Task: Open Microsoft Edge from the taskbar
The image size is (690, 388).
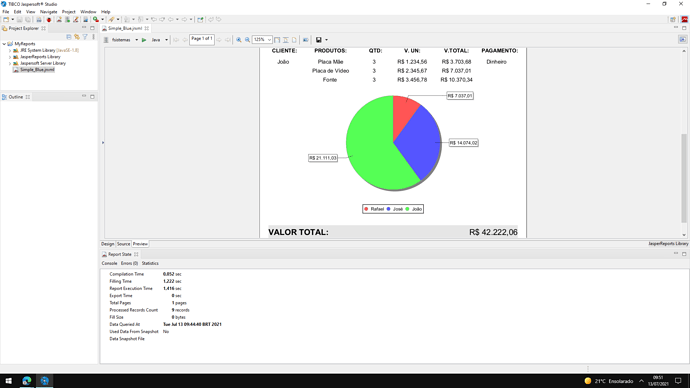Action: [x=27, y=381]
